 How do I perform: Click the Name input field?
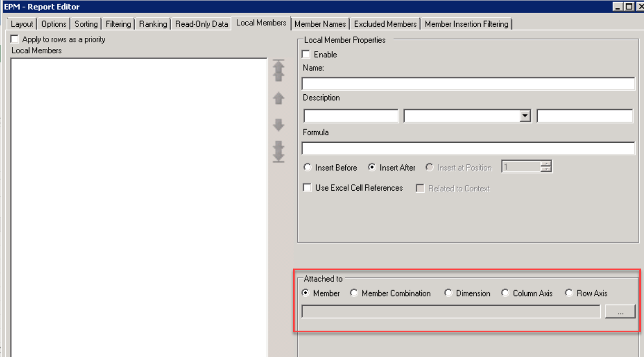[x=468, y=84]
